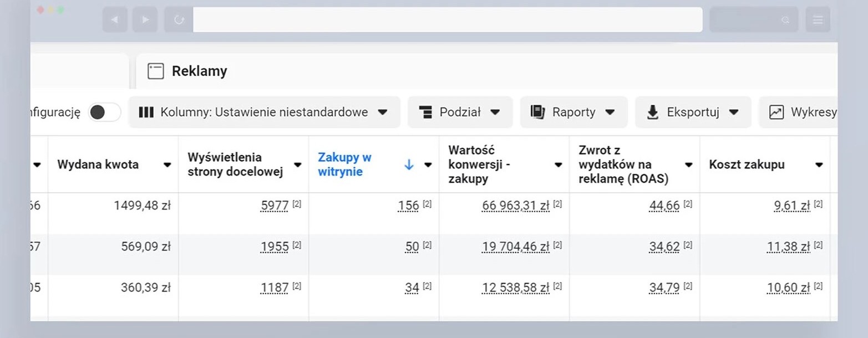This screenshot has height=338, width=868.
Task: Click the [2] footnote next to 9,61 zł
Action: point(818,204)
